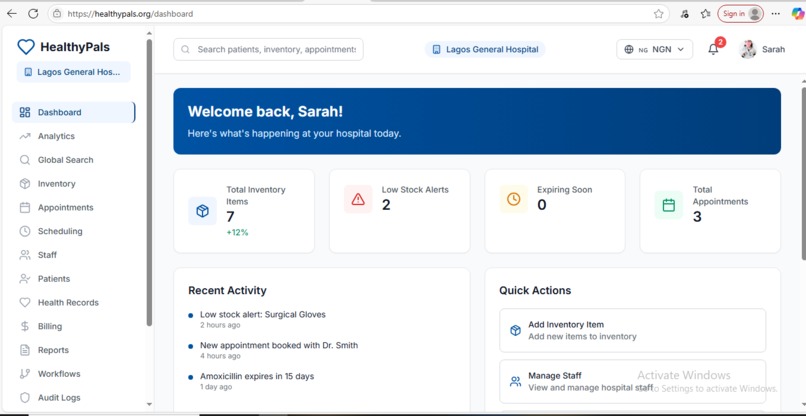Open Reports in sidebar
Screen dimensions: 806x416
(x=74, y=350)
